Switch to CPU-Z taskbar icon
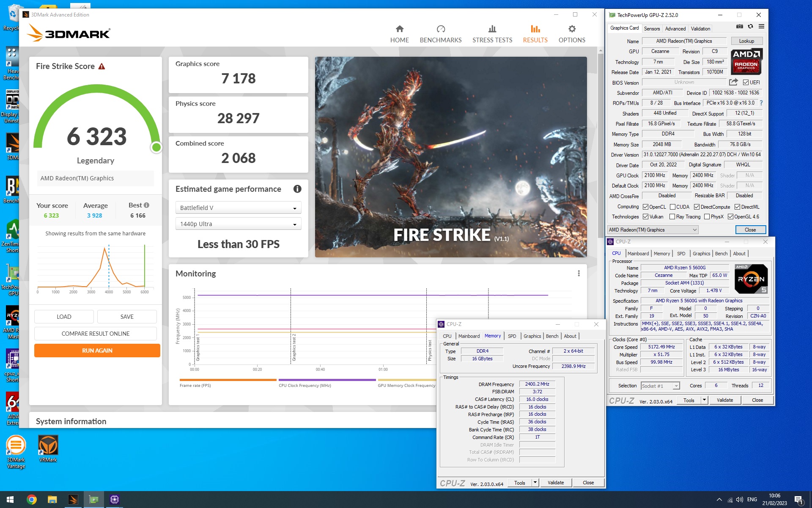The width and height of the screenshot is (812, 508). (114, 500)
